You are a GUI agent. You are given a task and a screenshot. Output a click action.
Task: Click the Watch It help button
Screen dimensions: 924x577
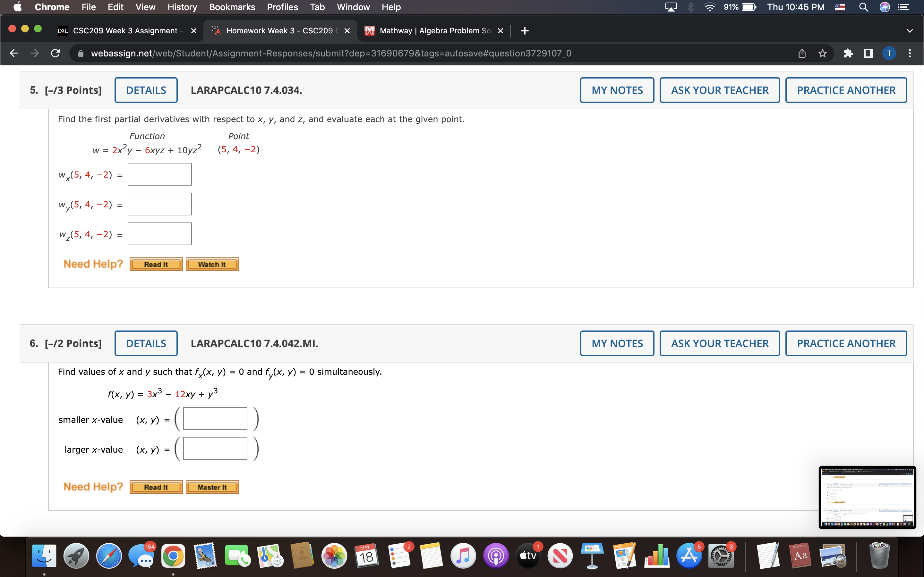point(212,264)
